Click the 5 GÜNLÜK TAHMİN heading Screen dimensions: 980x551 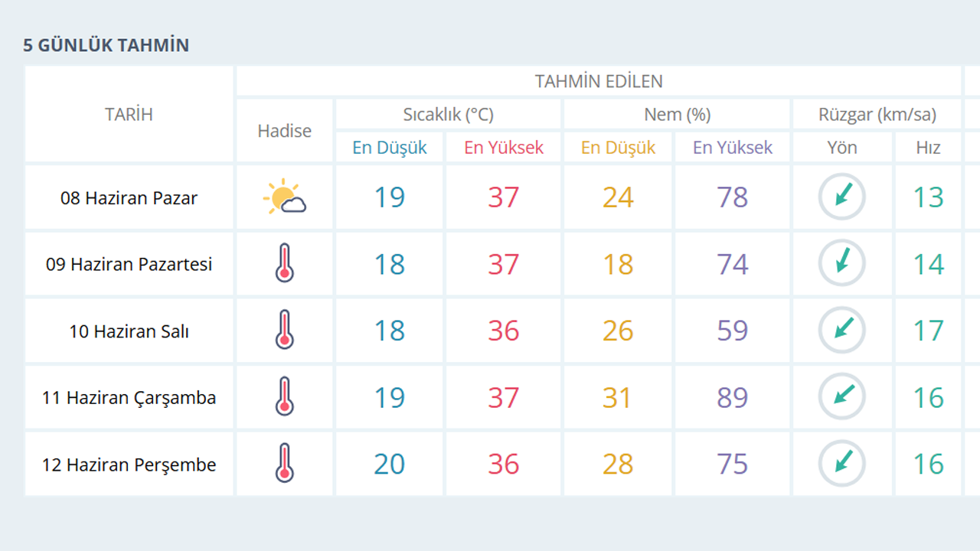coord(106,45)
